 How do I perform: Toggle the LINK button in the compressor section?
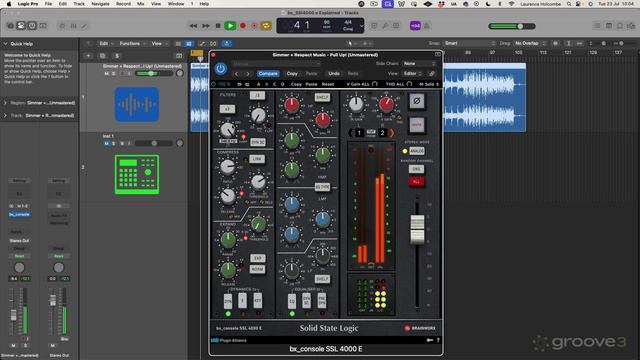point(257,159)
